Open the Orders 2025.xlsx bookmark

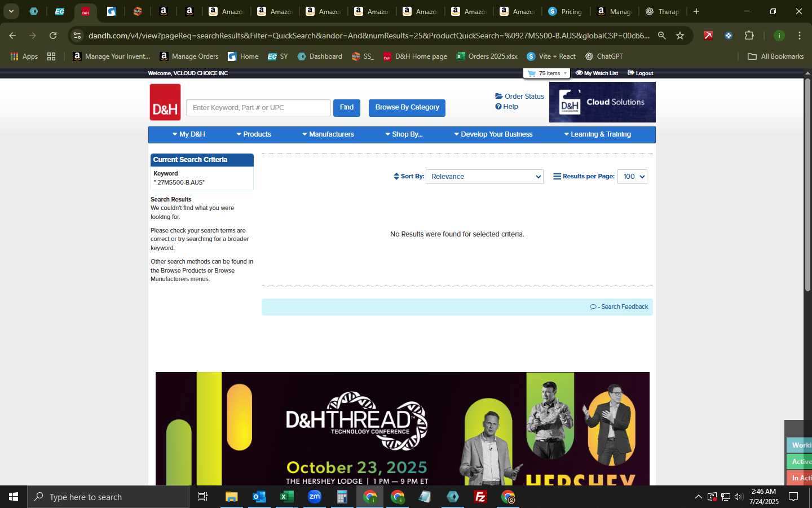pyautogui.click(x=487, y=56)
